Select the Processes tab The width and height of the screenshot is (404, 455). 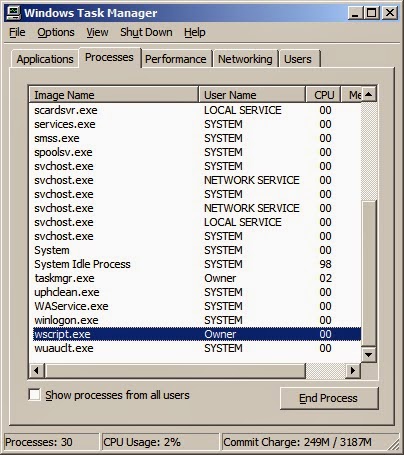(x=109, y=57)
